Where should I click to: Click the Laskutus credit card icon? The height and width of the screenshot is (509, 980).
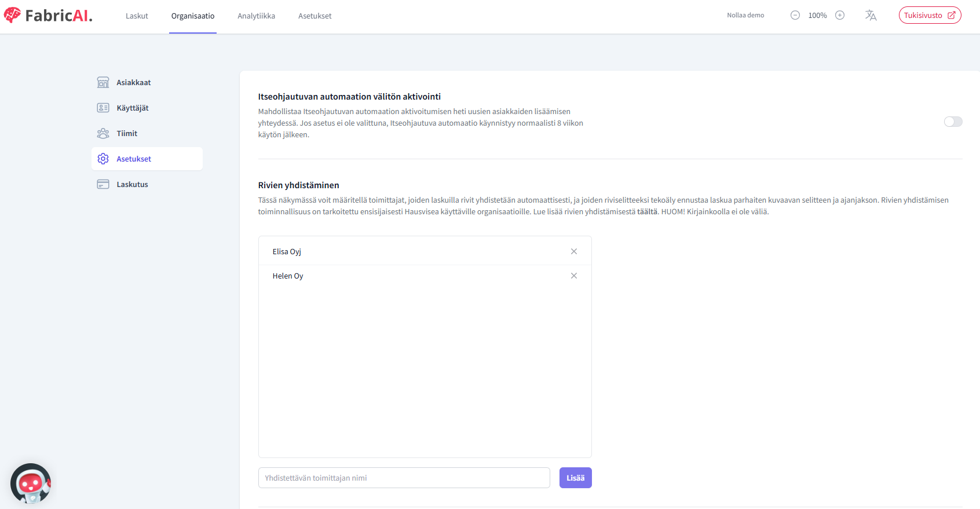click(103, 184)
